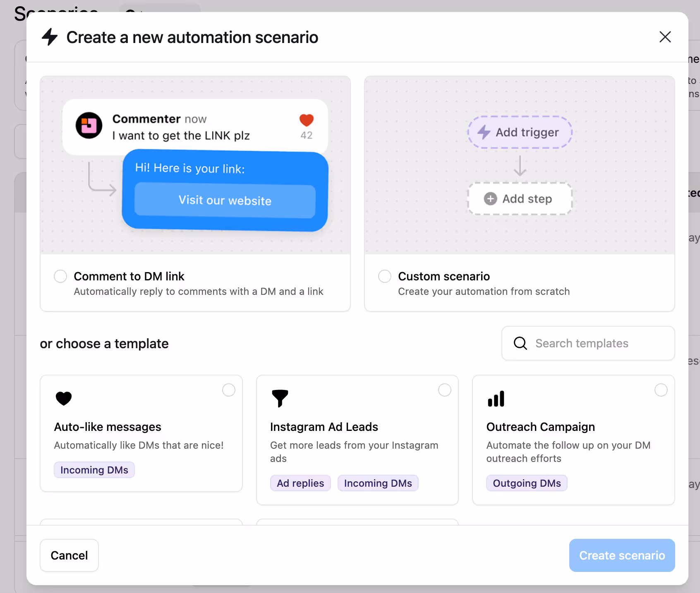Click the funnel icon on Instagram Ad Leads

280,398
